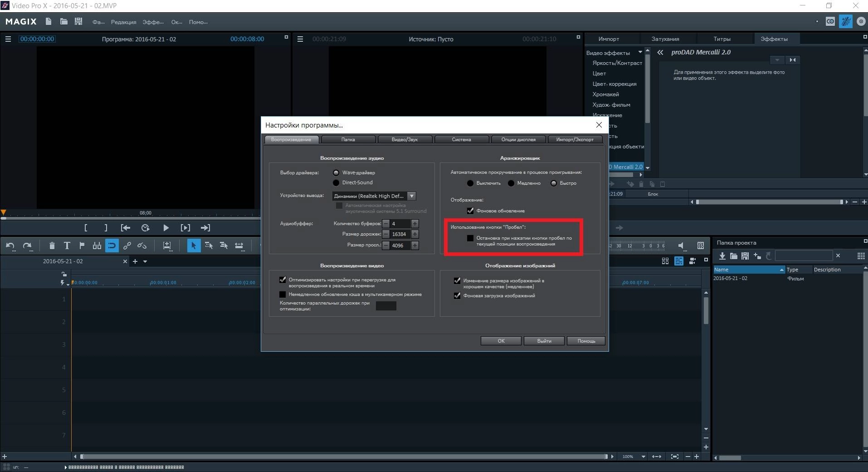Switch to the Система settings tab
The height and width of the screenshot is (472, 868).
pos(461,139)
